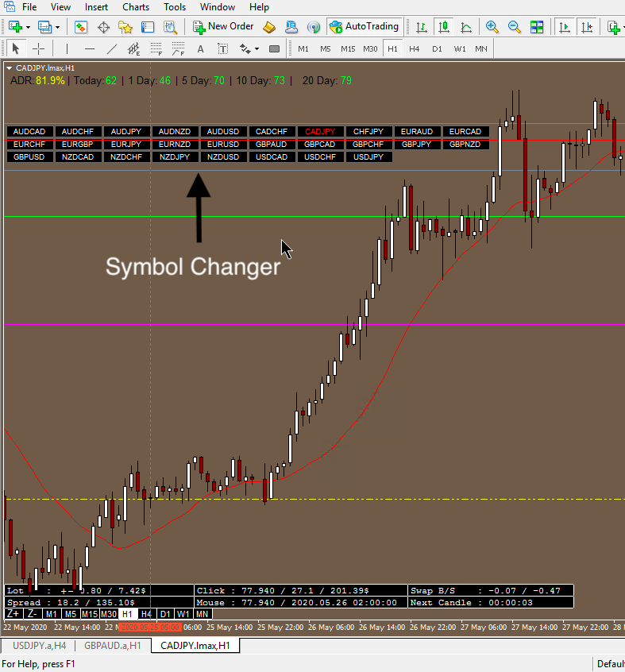This screenshot has width=625, height=672.
Task: Toggle the AutoTrading button
Action: 365,26
